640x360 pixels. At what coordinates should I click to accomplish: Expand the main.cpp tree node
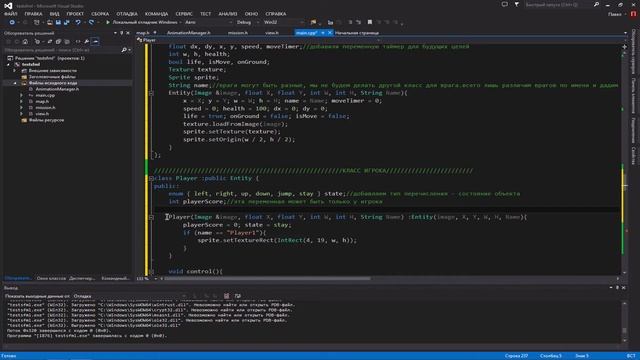click(22, 95)
